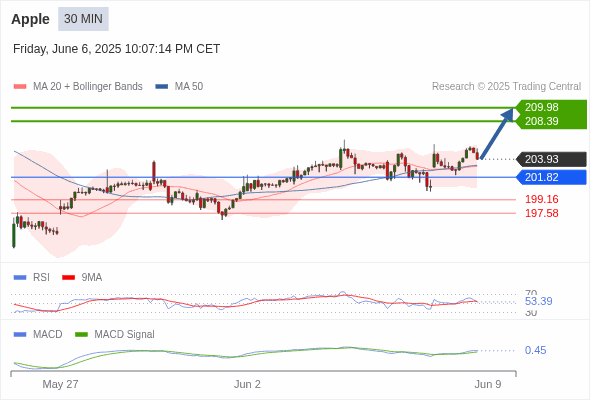590x400 pixels.
Task: Click the RSI value 53.39 label
Action: coord(538,301)
